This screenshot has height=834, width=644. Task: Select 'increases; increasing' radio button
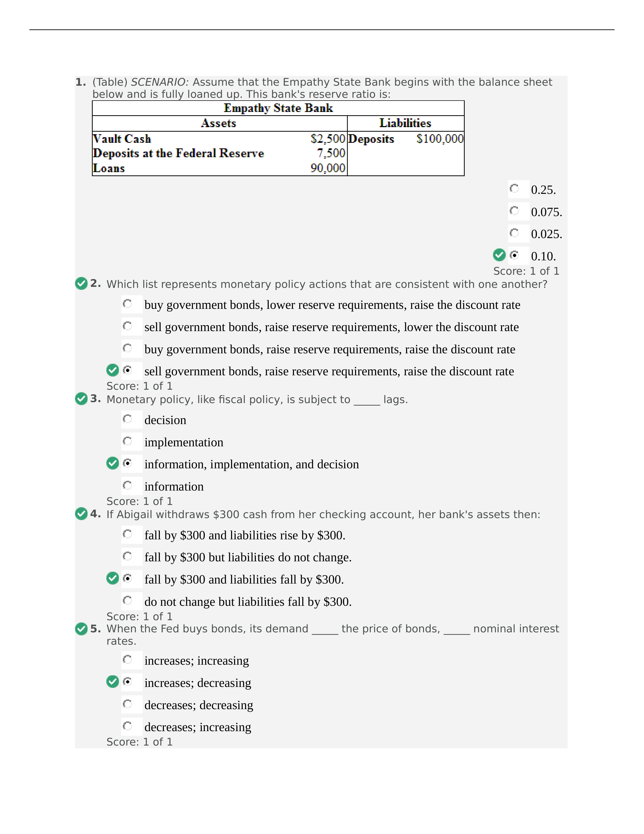(128, 660)
